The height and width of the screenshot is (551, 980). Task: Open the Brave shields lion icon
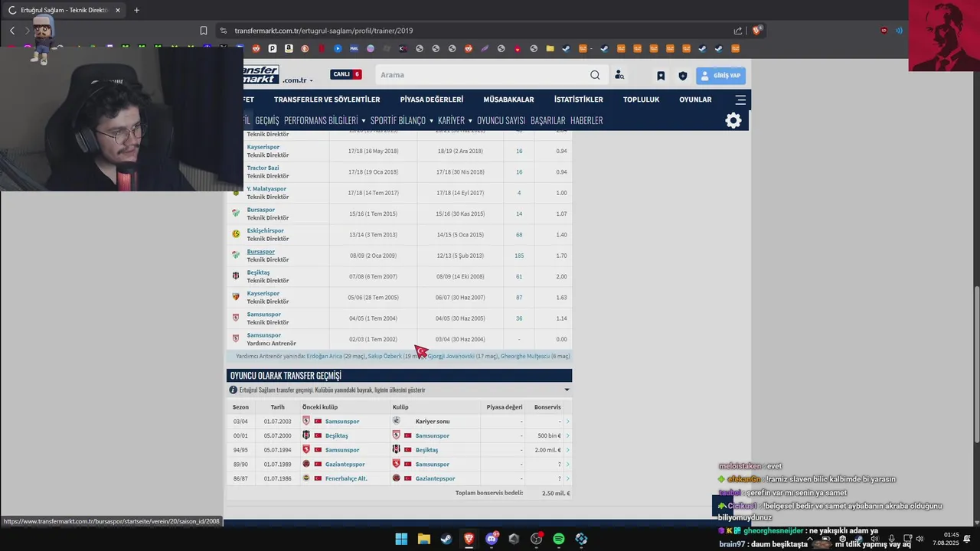[756, 31]
